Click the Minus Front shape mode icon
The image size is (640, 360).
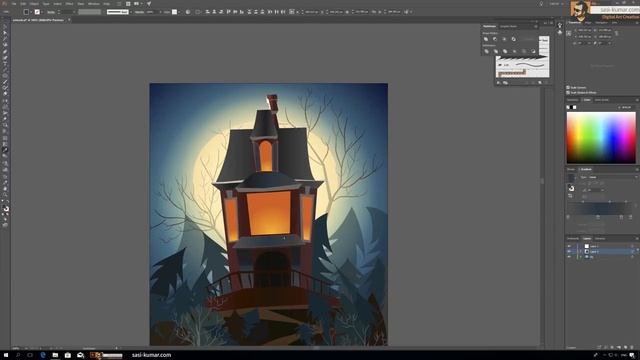[x=495, y=39]
